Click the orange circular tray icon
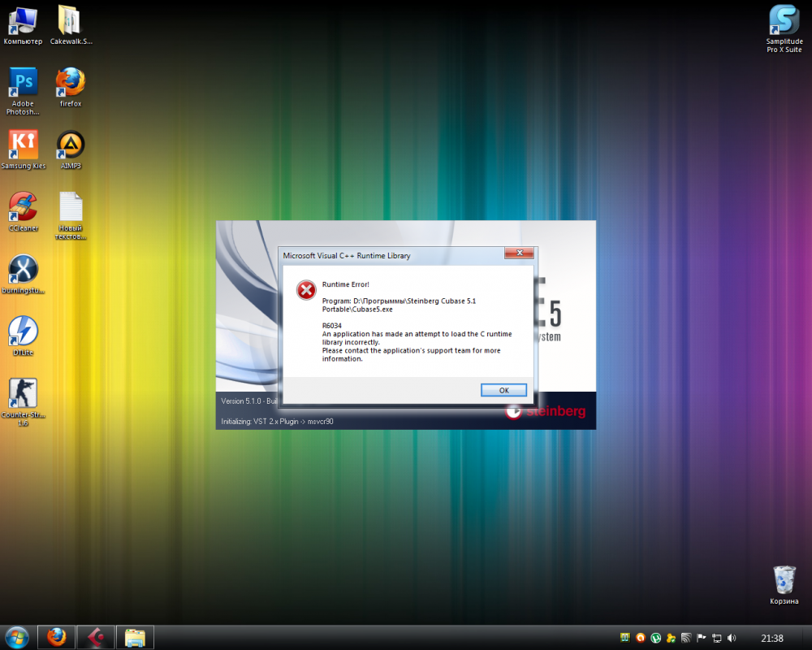 click(641, 638)
